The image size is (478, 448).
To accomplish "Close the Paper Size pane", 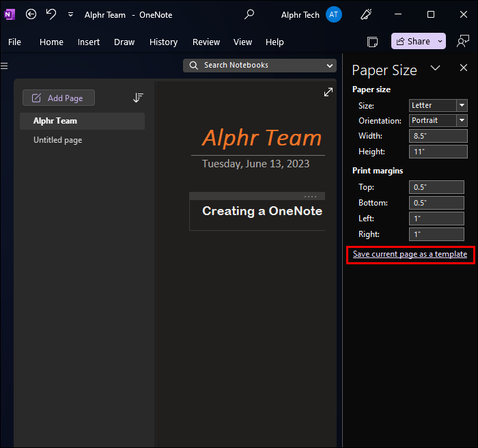I will click(464, 68).
